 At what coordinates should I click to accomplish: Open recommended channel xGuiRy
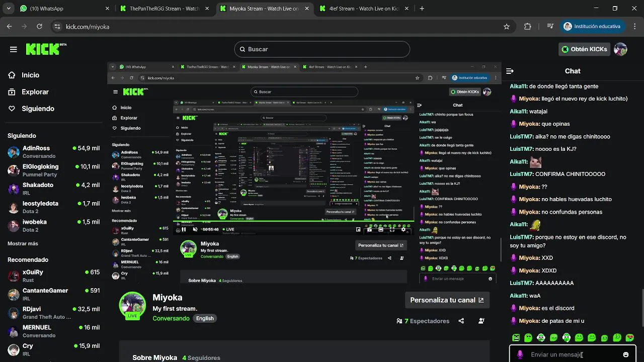tap(53, 276)
